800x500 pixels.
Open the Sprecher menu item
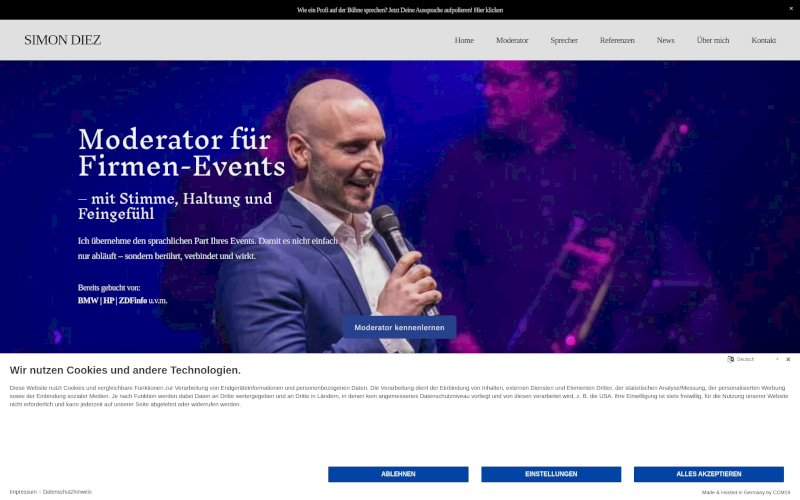(x=564, y=40)
